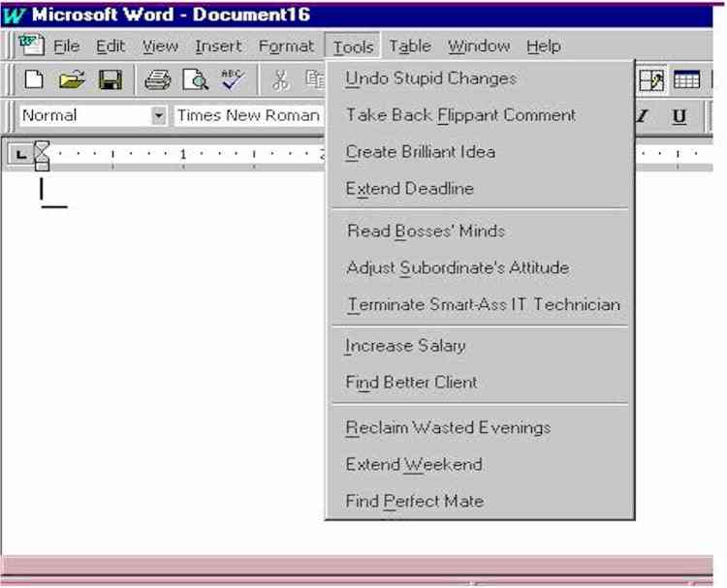Save the document with the floppy disk icon

[x=111, y=79]
